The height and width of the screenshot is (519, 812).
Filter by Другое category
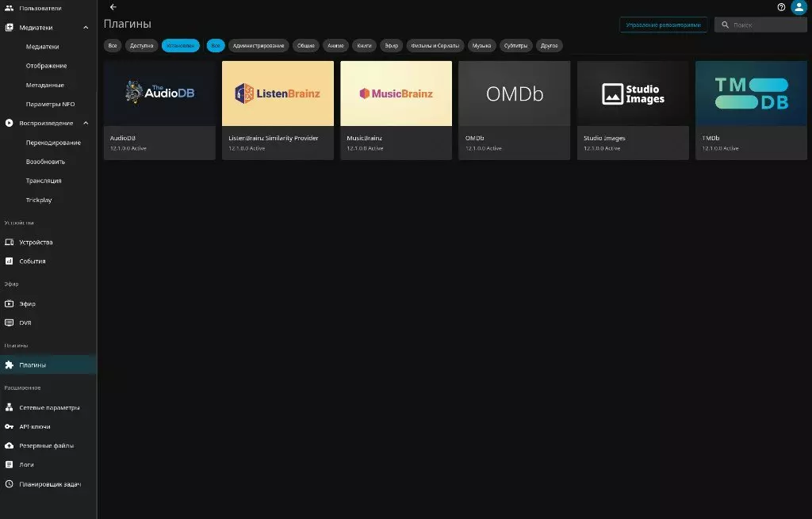coord(549,45)
